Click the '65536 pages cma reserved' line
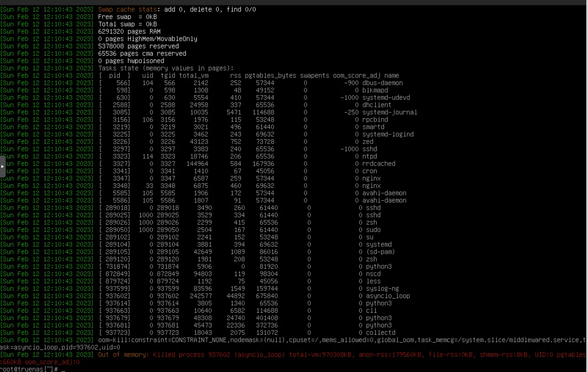The image size is (588, 372). [142, 54]
